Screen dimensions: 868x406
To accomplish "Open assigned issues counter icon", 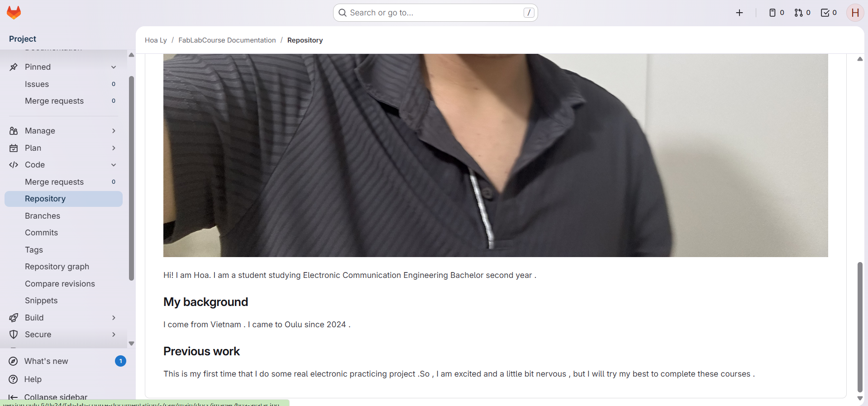I will click(777, 13).
